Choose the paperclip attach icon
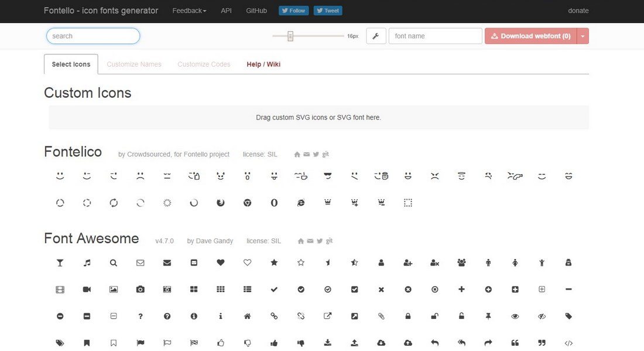 (x=381, y=316)
